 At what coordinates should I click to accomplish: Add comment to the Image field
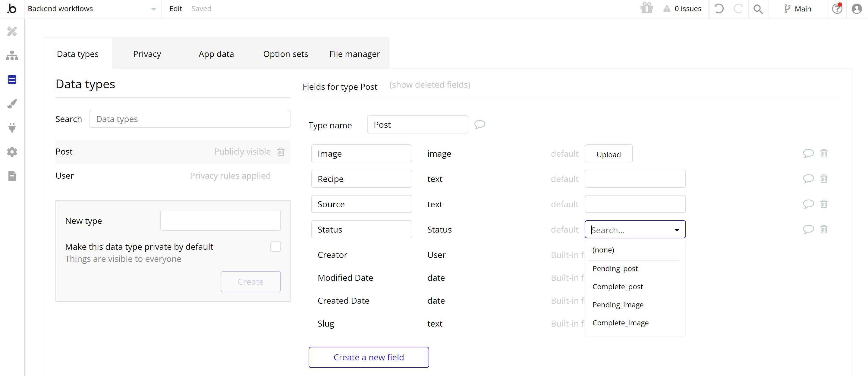point(808,154)
